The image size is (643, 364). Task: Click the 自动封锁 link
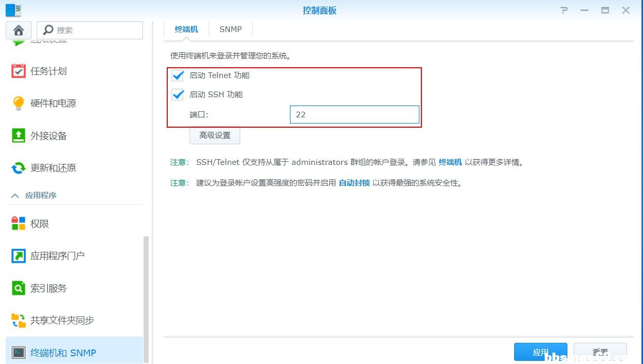(x=354, y=183)
